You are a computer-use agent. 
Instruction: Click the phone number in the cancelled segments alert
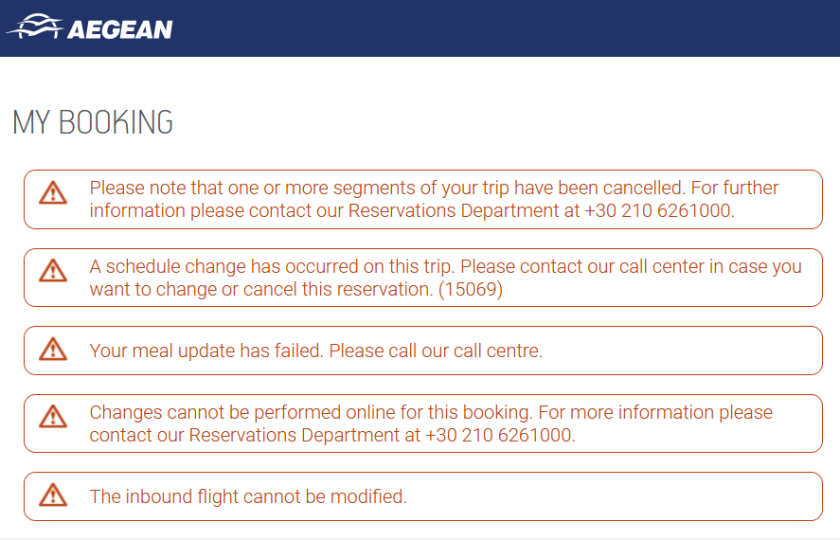[659, 211]
